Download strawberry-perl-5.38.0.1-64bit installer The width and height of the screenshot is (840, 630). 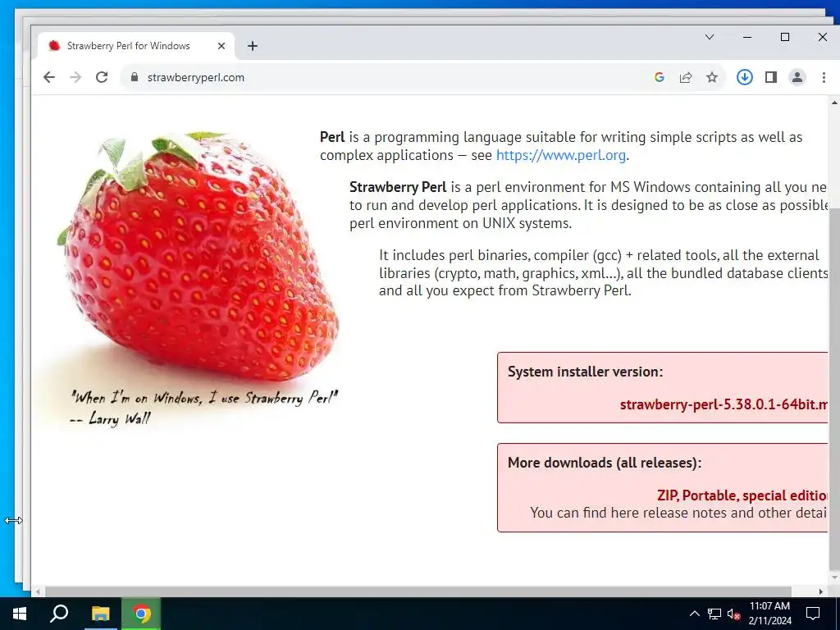pyautogui.click(x=724, y=404)
